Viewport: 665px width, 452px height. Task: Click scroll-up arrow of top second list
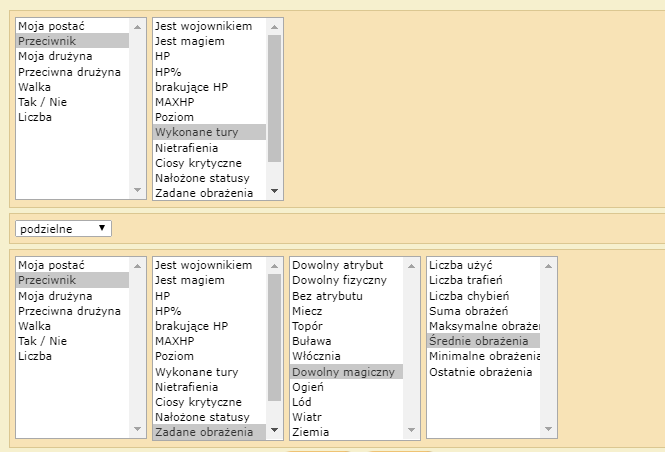274,27
